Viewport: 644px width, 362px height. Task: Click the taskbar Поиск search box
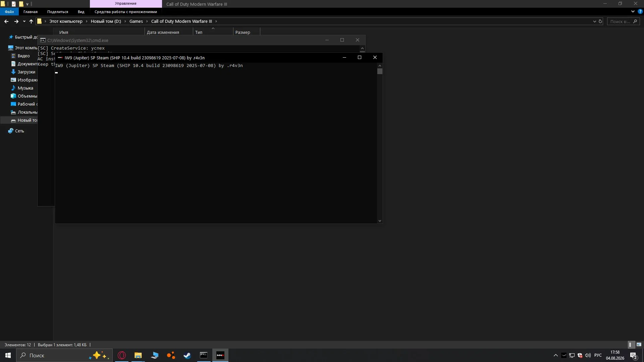(64, 355)
